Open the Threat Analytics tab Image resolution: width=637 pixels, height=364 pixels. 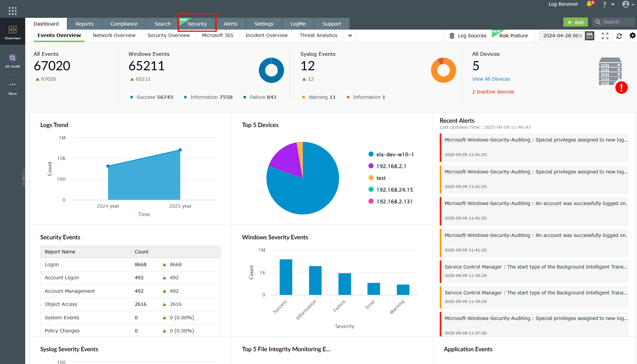click(x=318, y=35)
